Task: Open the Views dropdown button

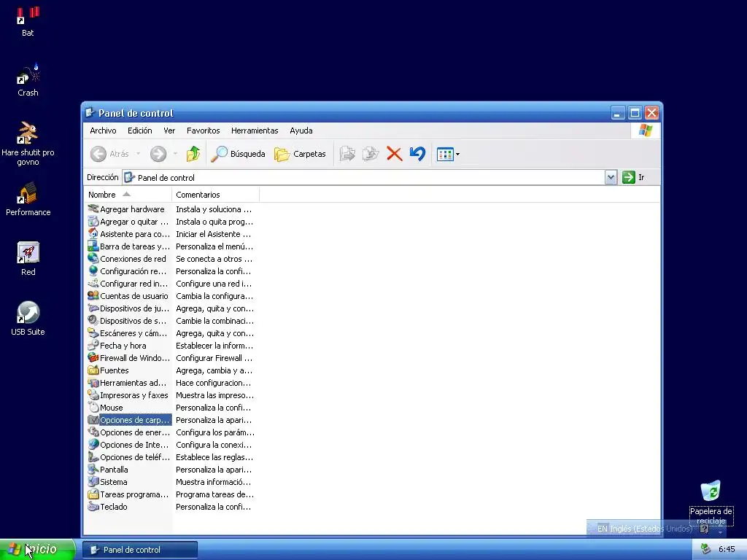Action: pyautogui.click(x=449, y=154)
